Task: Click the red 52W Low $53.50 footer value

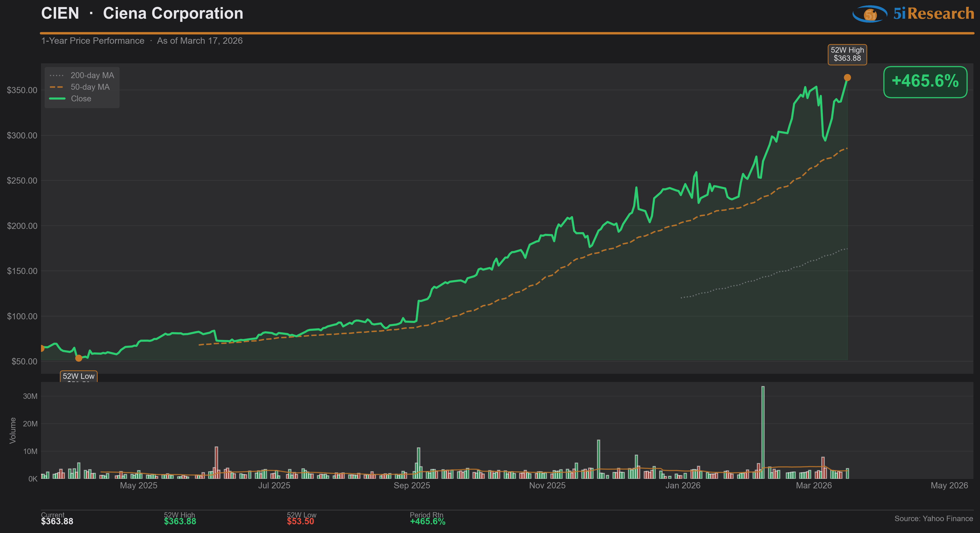Action: coord(300,521)
